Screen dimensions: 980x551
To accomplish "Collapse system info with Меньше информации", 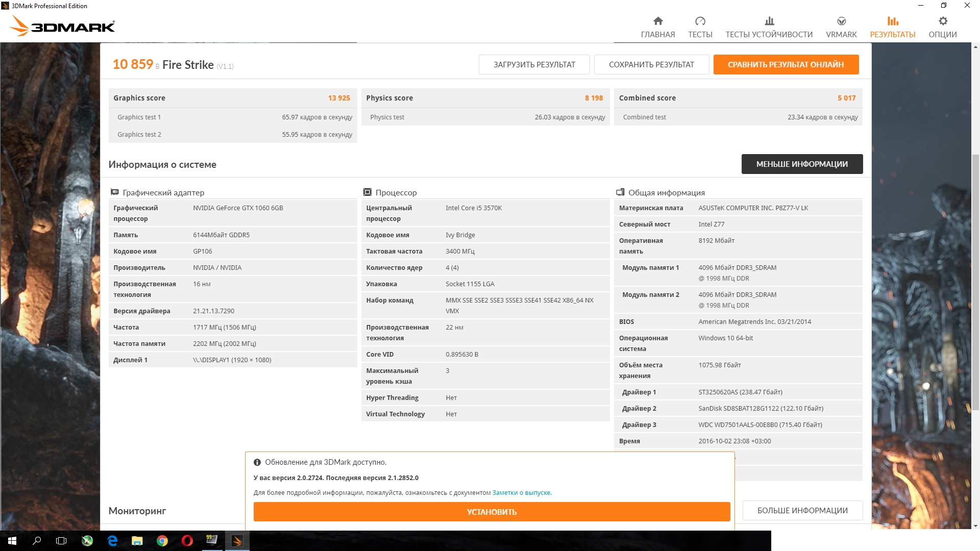I will coord(802,164).
